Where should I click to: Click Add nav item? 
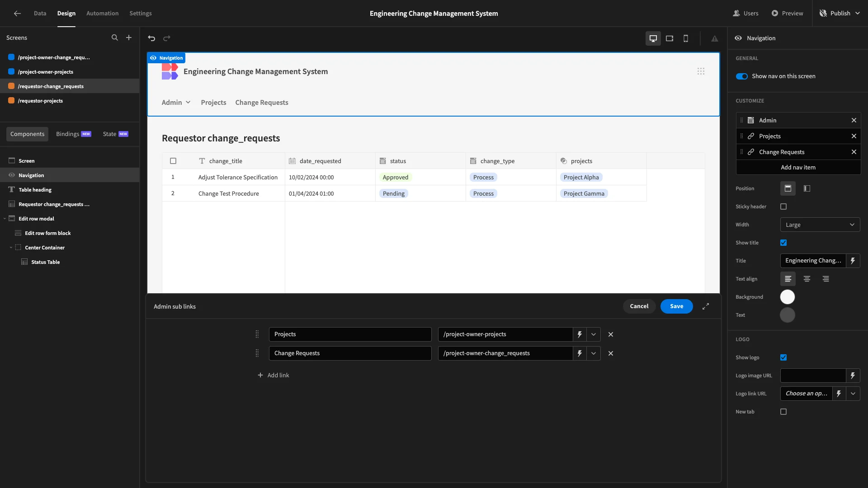click(798, 167)
